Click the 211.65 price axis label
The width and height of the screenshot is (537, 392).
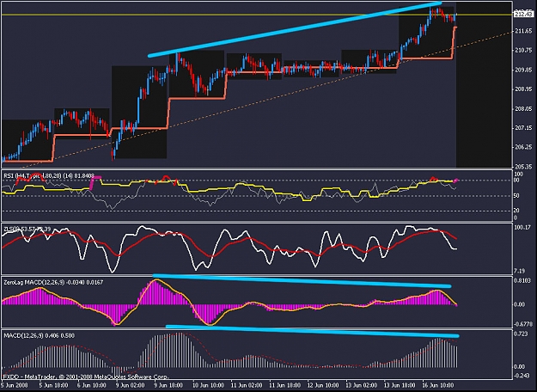(523, 31)
